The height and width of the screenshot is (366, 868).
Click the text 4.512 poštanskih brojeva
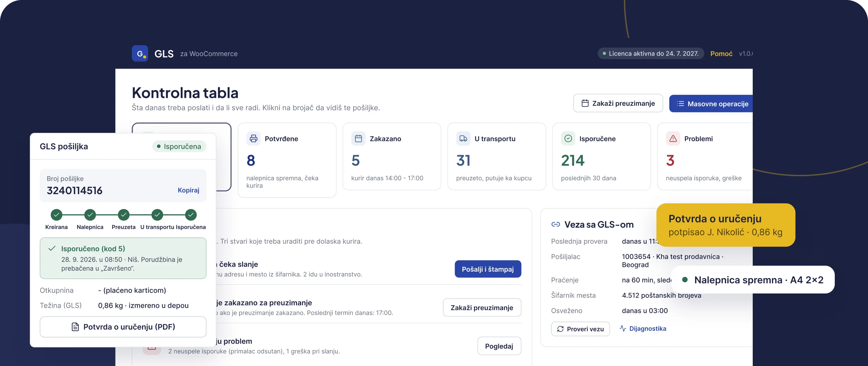(662, 295)
